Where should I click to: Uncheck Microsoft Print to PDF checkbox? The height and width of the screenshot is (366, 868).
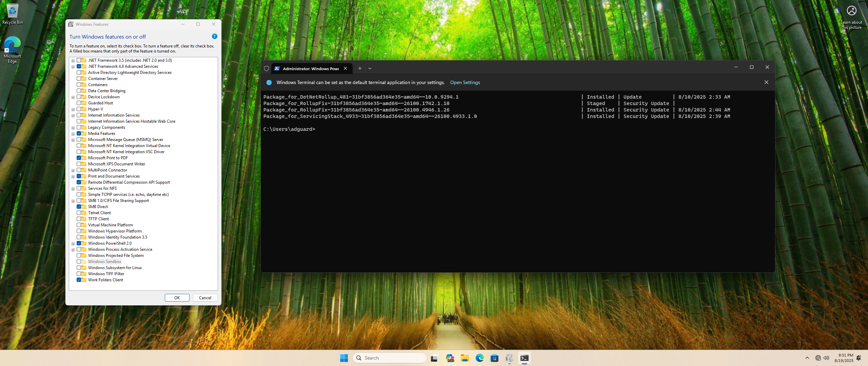pyautogui.click(x=79, y=158)
